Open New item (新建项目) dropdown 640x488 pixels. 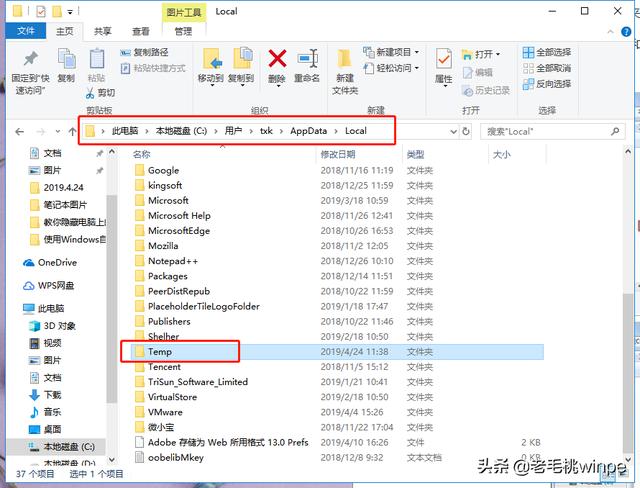pos(391,52)
